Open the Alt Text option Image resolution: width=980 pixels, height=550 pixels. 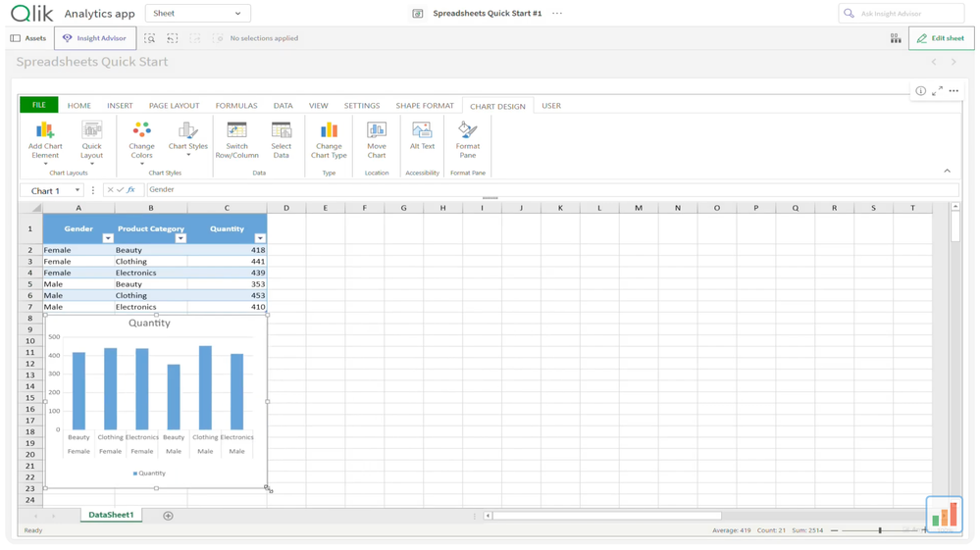click(x=423, y=136)
